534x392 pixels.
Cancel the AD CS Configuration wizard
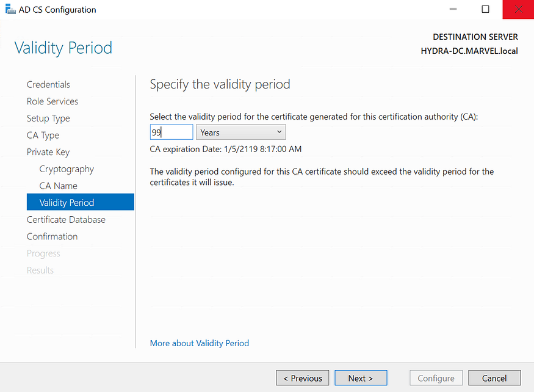pos(494,377)
